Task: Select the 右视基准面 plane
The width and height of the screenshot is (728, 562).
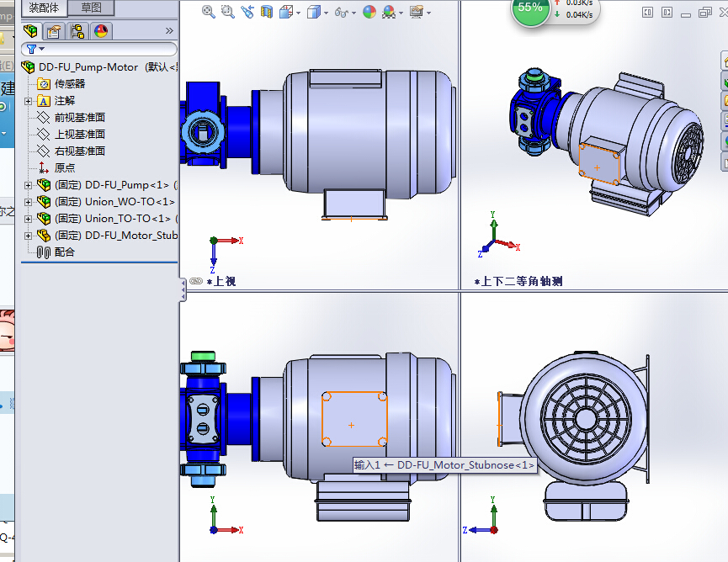Action: [79, 151]
